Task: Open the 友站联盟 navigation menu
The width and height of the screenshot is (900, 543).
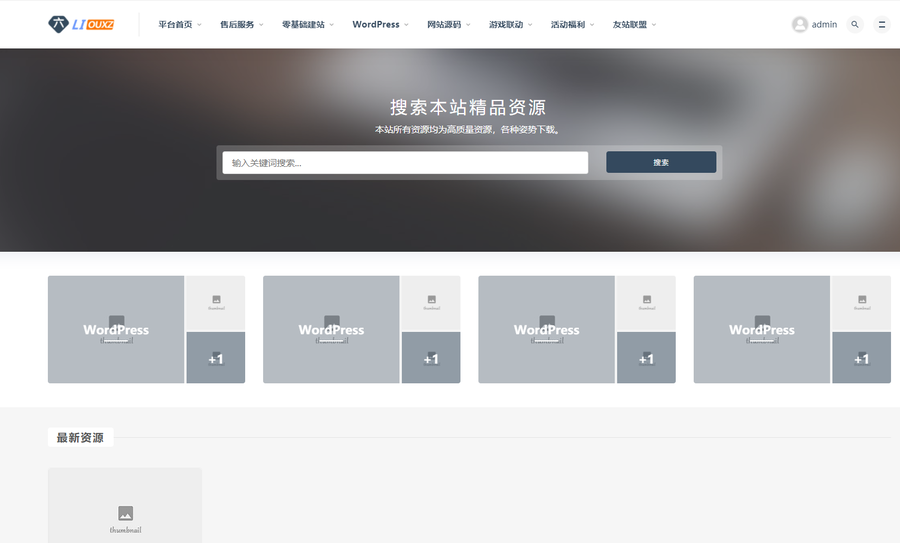Action: click(x=634, y=24)
